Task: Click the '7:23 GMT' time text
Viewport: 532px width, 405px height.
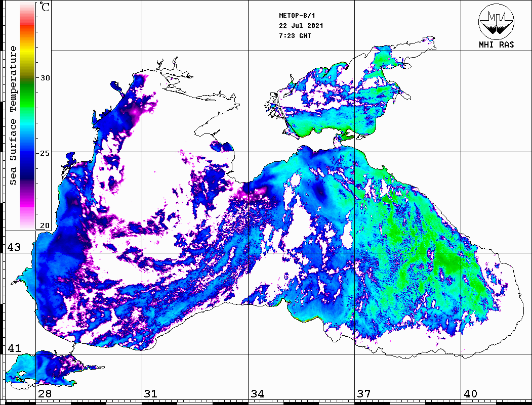Action: click(x=295, y=36)
